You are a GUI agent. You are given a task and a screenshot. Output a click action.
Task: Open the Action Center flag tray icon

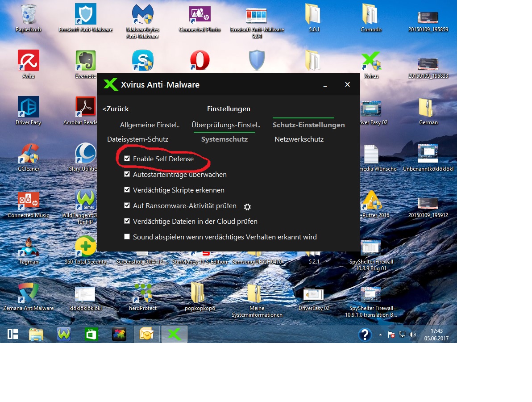coord(391,335)
